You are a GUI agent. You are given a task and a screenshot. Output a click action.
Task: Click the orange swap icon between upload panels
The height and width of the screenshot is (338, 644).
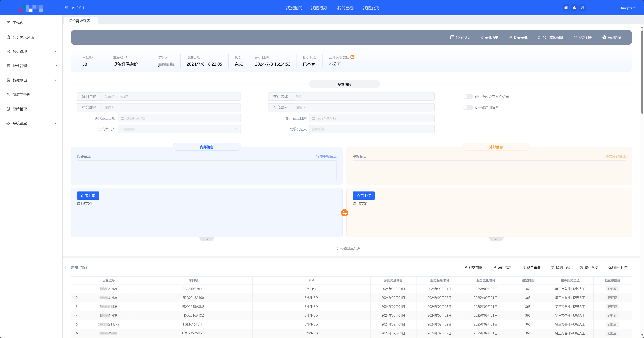(x=344, y=213)
